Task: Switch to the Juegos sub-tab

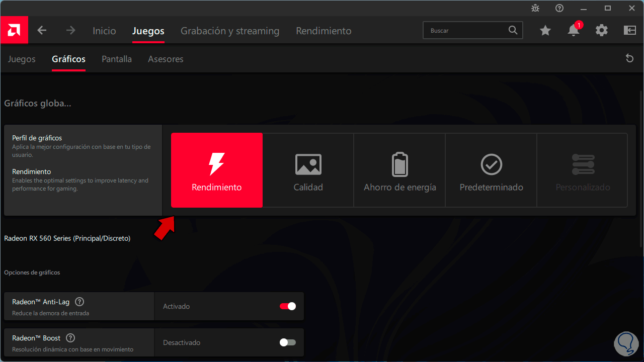Action: click(22, 59)
